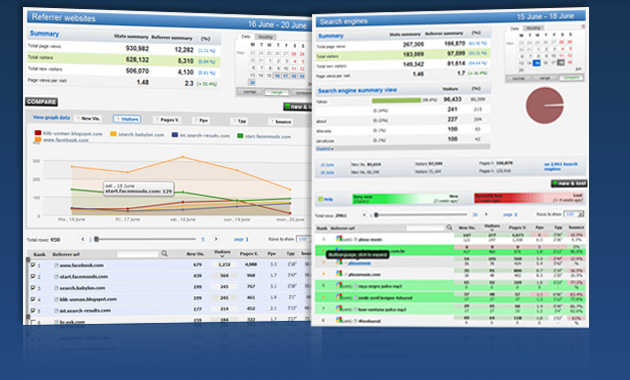Select the Visitors graph option

(x=127, y=119)
